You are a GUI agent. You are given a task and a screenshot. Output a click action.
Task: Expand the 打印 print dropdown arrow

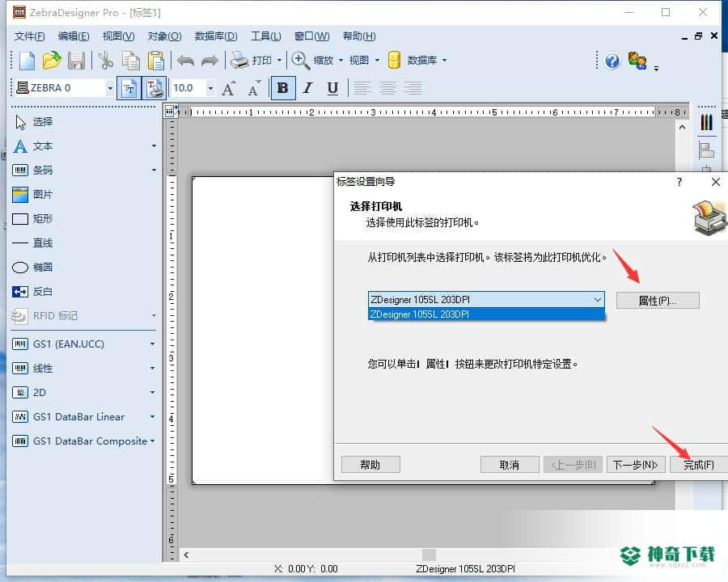pos(279,61)
